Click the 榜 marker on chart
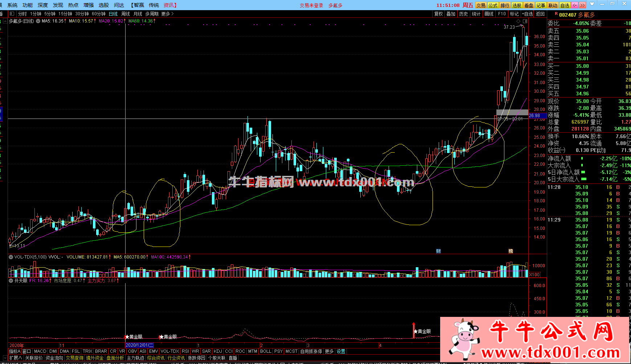 (511, 251)
